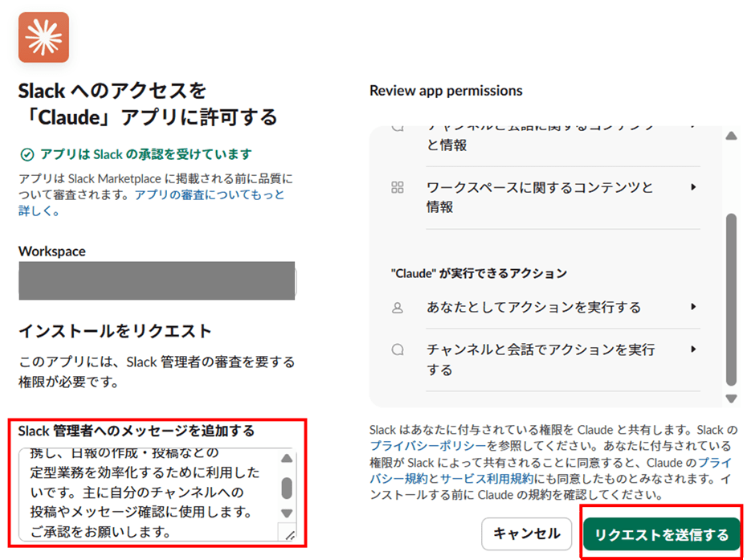Click the ワークスペースに関するコンテンツと情報 row text
The image size is (751, 560).
[540, 197]
